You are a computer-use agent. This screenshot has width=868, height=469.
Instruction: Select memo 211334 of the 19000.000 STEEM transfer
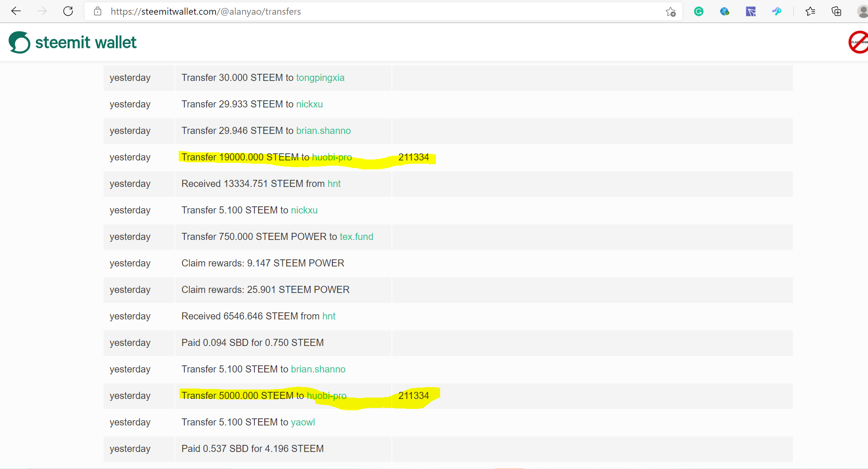(414, 157)
